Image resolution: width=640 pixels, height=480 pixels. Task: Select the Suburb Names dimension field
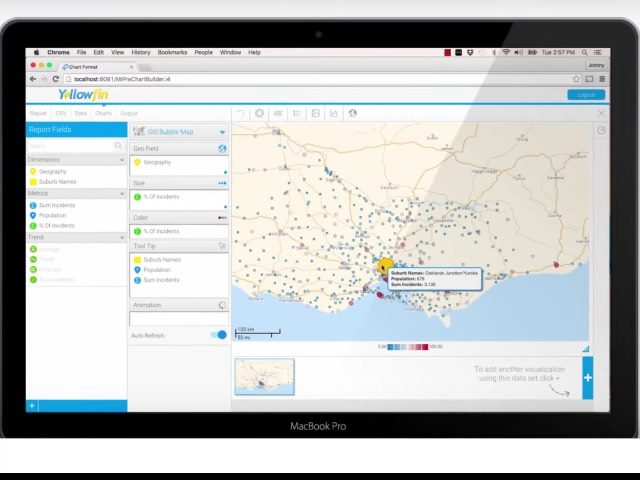(x=57, y=182)
